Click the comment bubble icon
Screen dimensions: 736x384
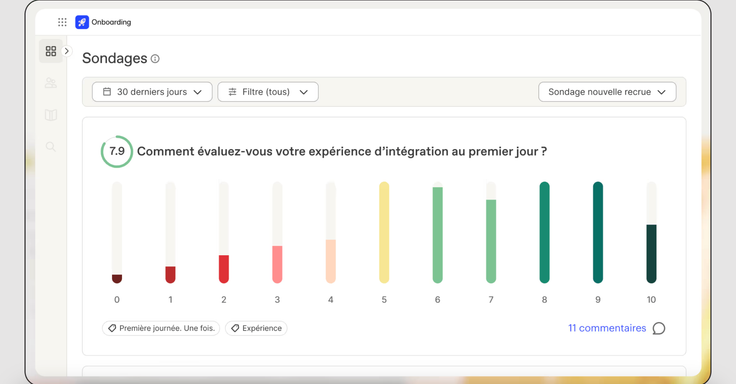659,328
